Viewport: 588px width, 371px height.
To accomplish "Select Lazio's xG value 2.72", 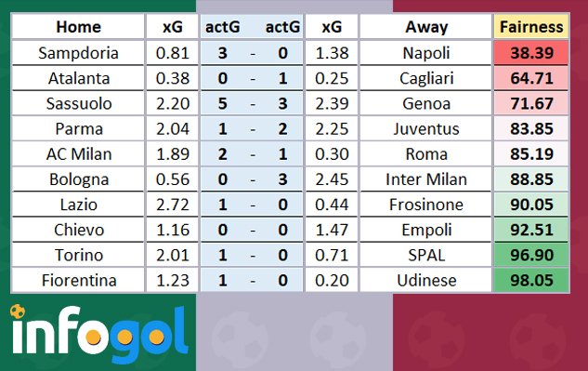I will tap(173, 205).
